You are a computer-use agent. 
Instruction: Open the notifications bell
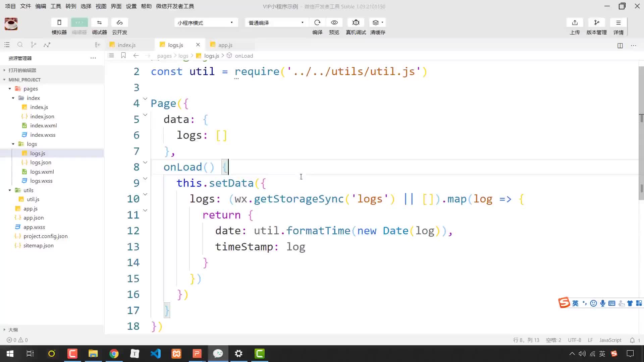[x=632, y=340]
